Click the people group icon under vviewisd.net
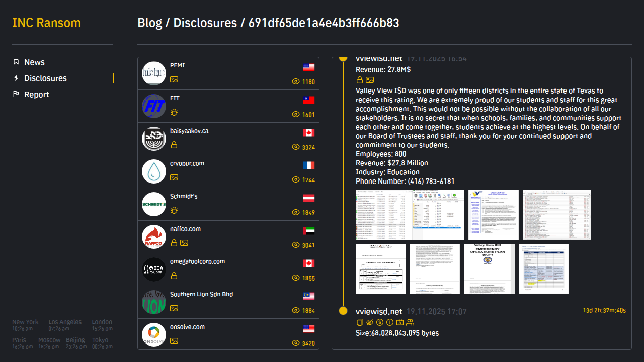This screenshot has width=644, height=362. (410, 322)
